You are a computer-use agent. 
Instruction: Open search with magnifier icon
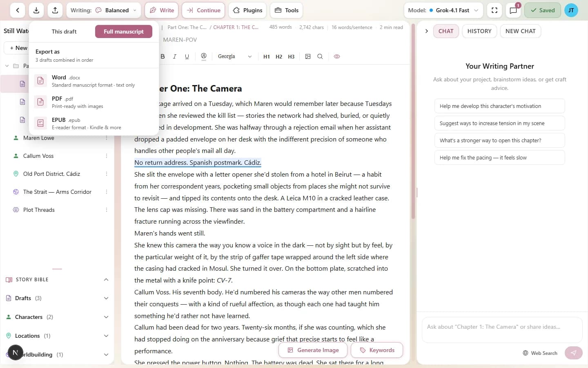click(x=320, y=56)
